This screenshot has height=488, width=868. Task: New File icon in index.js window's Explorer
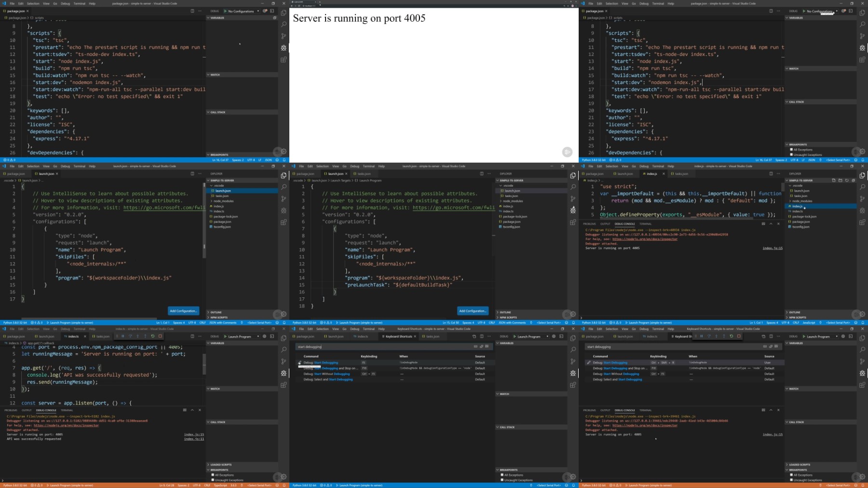click(833, 181)
